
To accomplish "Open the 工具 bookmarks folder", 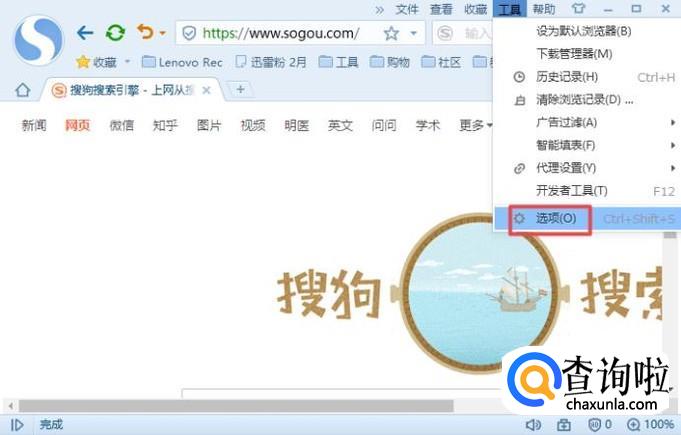I will point(338,63).
